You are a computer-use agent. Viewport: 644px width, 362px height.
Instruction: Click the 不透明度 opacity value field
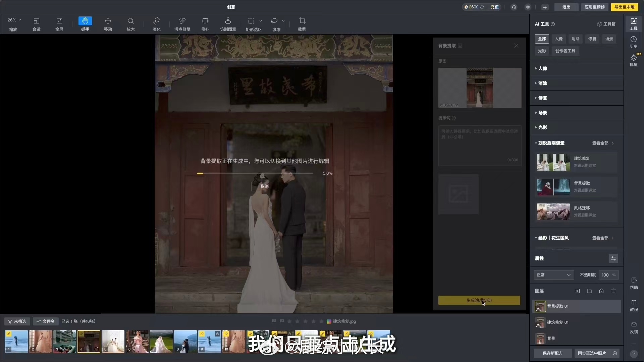(605, 275)
